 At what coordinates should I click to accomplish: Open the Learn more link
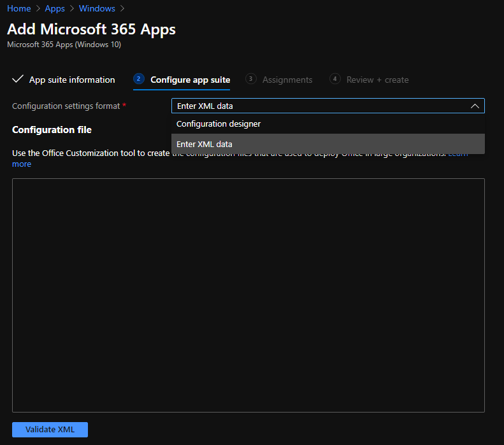pyautogui.click(x=22, y=164)
